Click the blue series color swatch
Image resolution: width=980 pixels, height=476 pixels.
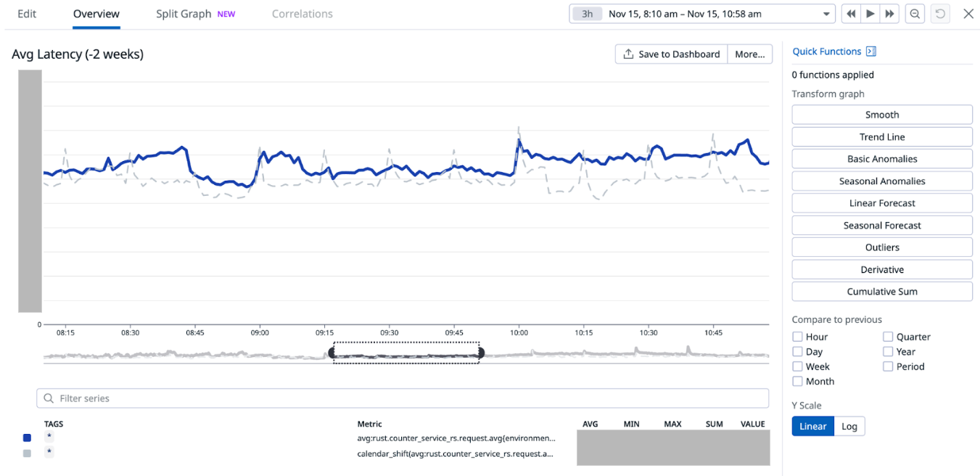[x=27, y=438]
